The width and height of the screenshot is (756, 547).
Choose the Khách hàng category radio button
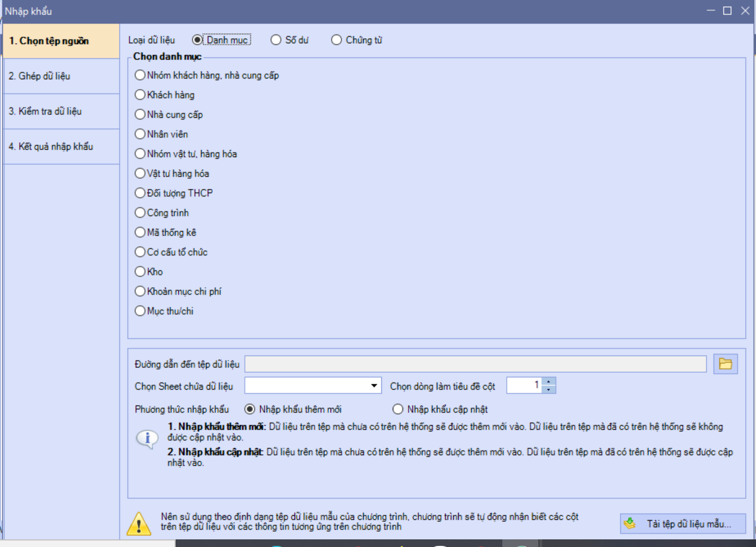(x=140, y=95)
